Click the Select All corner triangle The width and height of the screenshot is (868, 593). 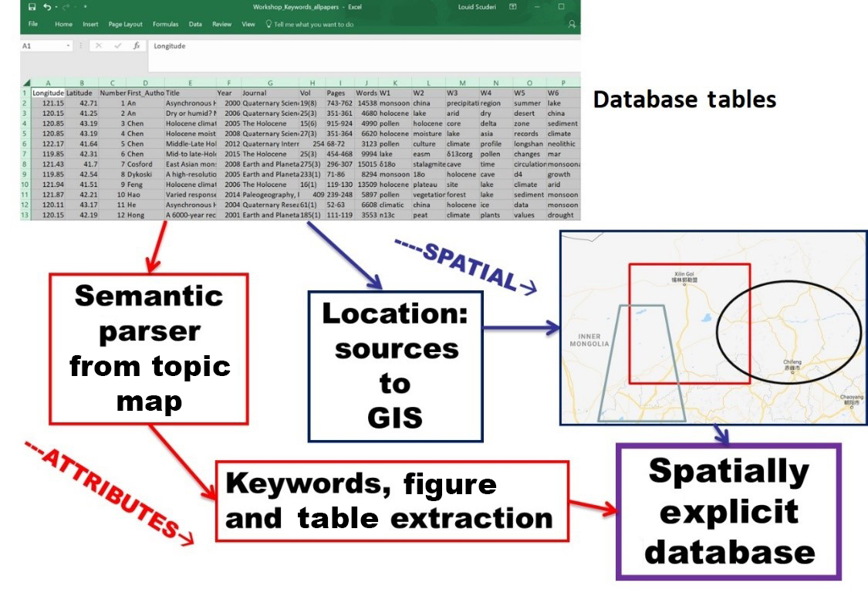27,83
